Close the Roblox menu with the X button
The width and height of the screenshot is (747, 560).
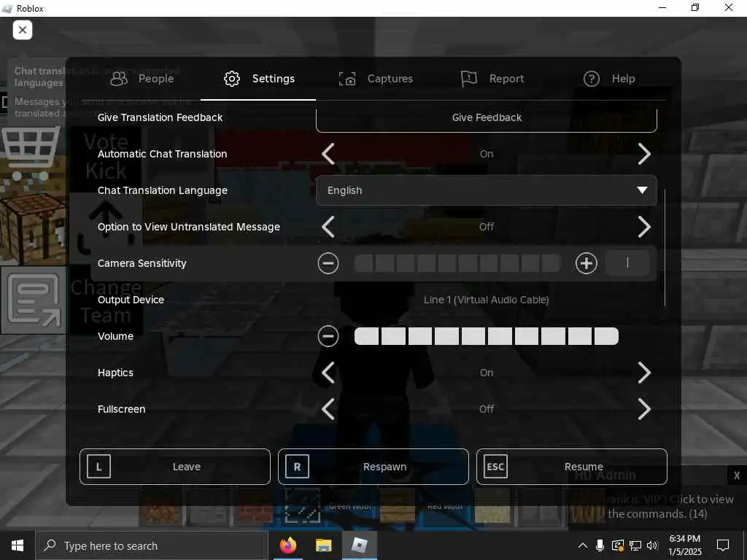(x=23, y=30)
